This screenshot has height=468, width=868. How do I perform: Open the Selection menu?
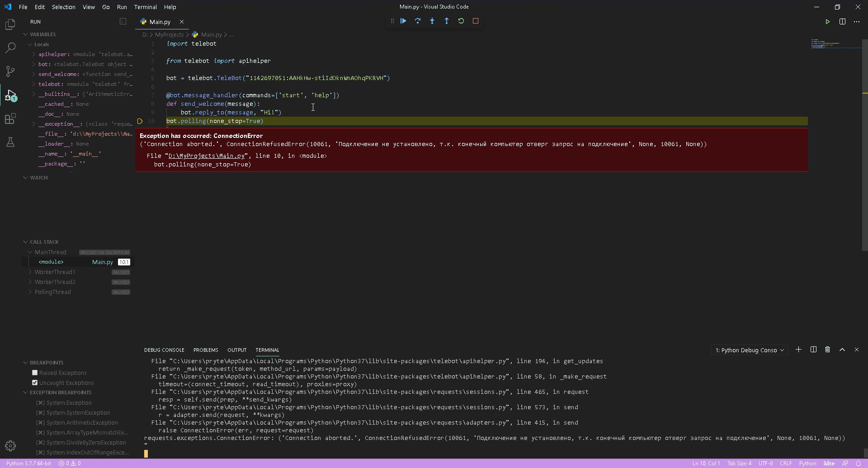pos(64,7)
